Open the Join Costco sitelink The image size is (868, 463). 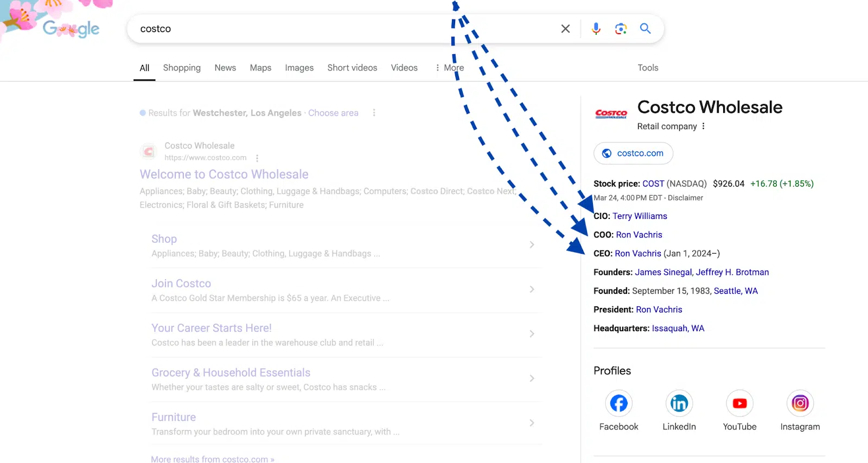[181, 284]
